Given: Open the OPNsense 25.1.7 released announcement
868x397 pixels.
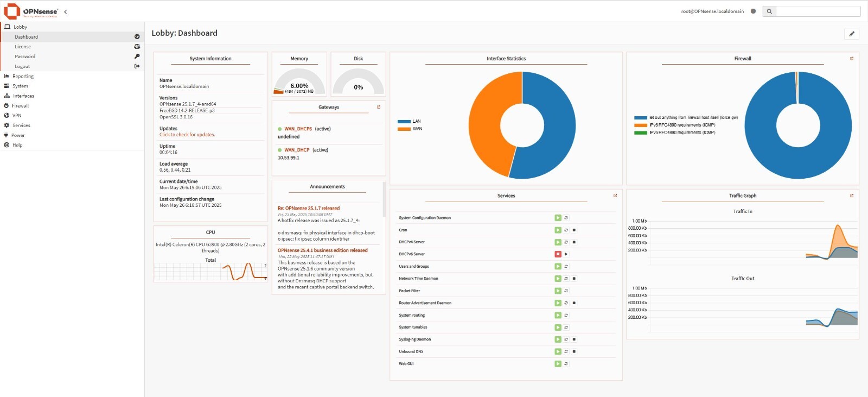Looking at the screenshot, I should tap(309, 208).
